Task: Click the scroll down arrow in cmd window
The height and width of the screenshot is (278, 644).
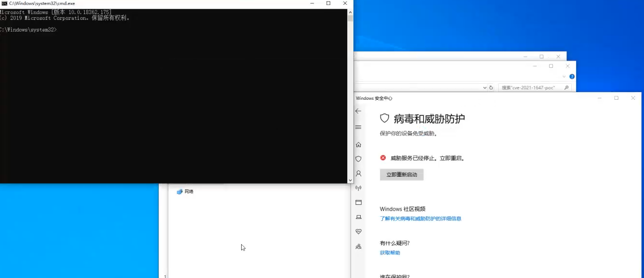Action: (351, 180)
